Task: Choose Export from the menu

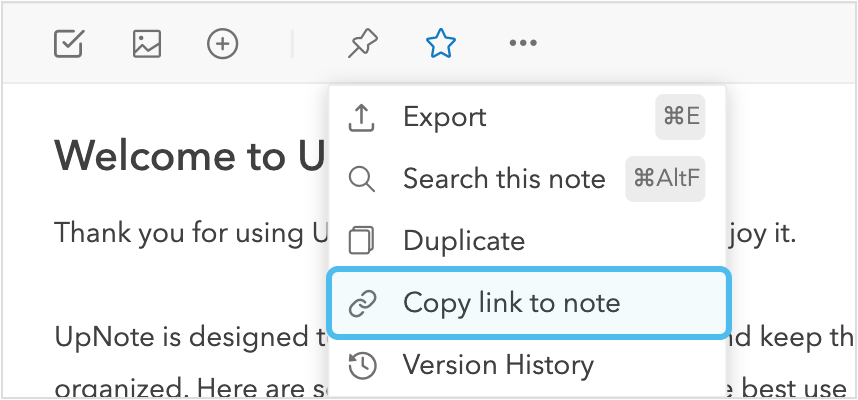Action: [x=444, y=117]
